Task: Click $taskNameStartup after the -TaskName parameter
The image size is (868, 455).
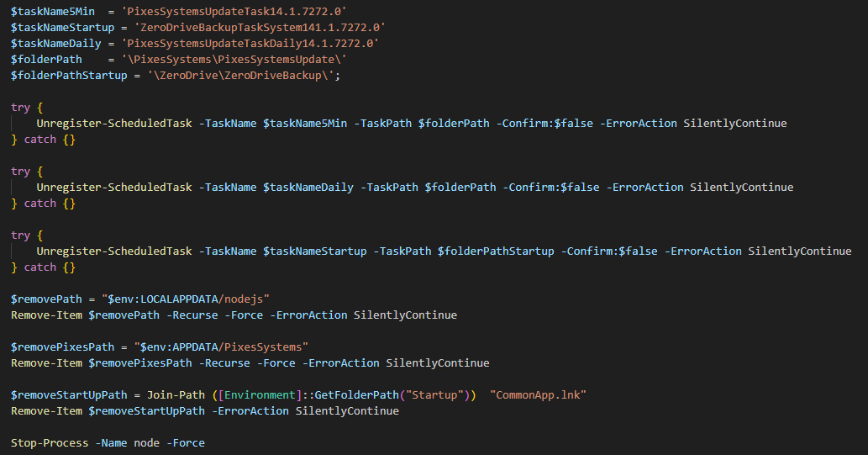Action: click(314, 251)
